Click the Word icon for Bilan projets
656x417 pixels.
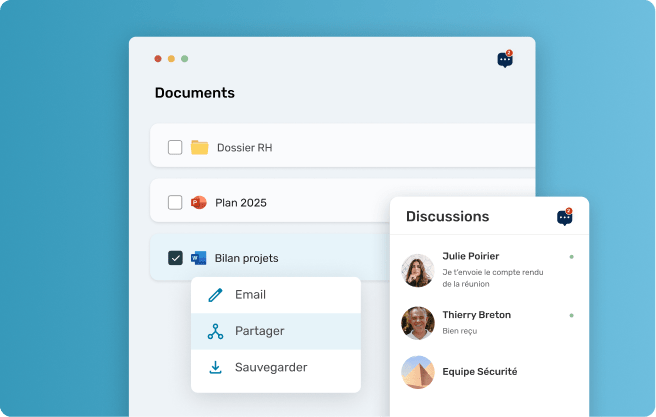(199, 258)
